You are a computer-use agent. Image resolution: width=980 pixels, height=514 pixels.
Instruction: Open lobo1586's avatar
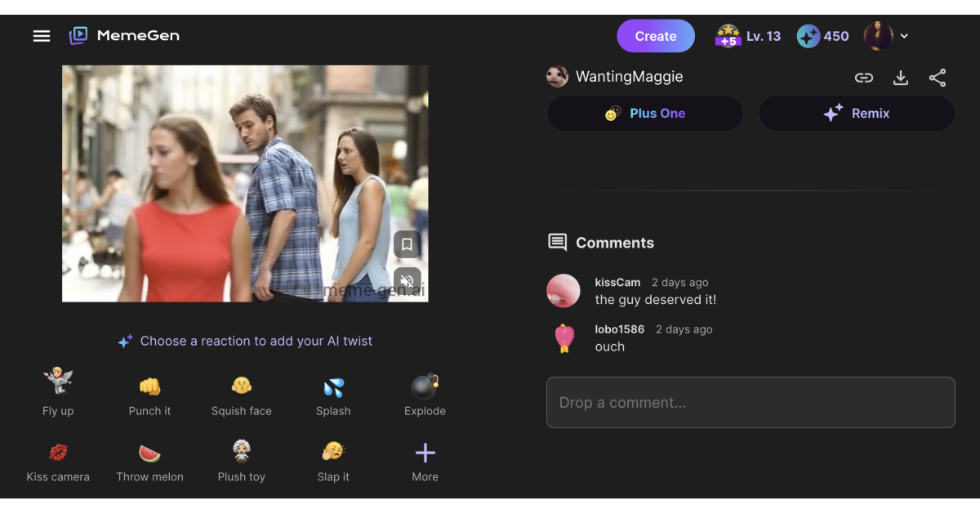pos(563,338)
